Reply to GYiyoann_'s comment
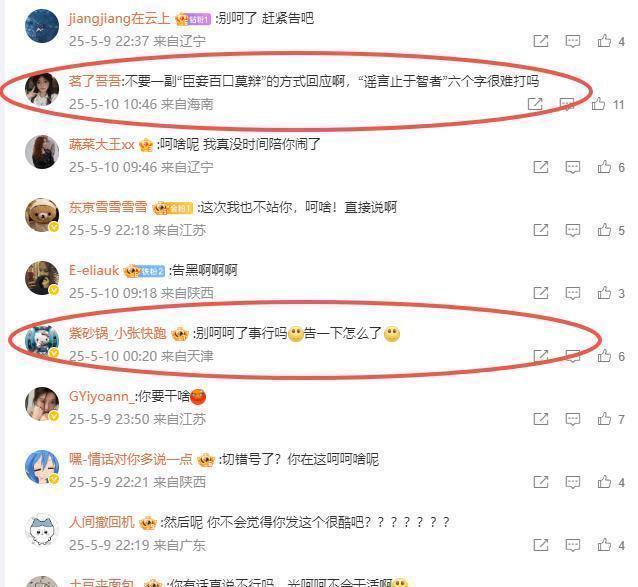 [572, 419]
